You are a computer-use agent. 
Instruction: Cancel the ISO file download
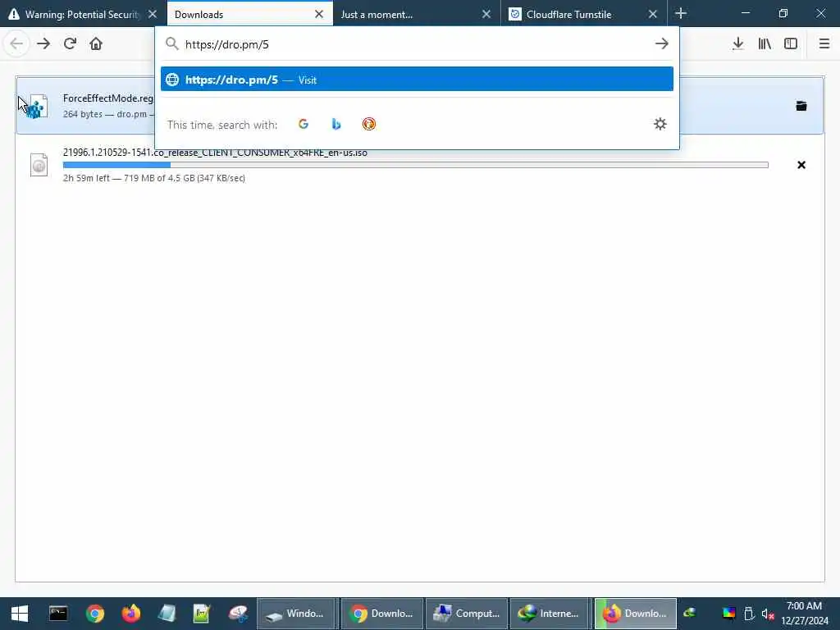click(801, 165)
